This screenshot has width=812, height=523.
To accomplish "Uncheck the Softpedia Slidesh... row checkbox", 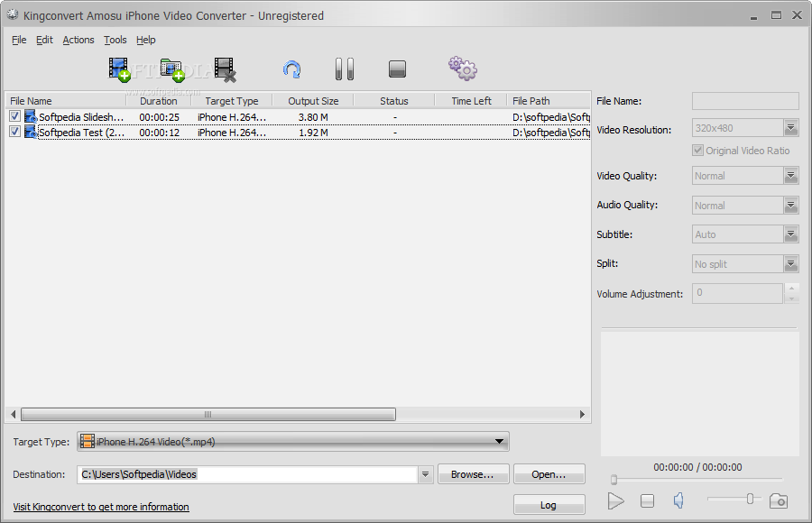I will (x=14, y=116).
